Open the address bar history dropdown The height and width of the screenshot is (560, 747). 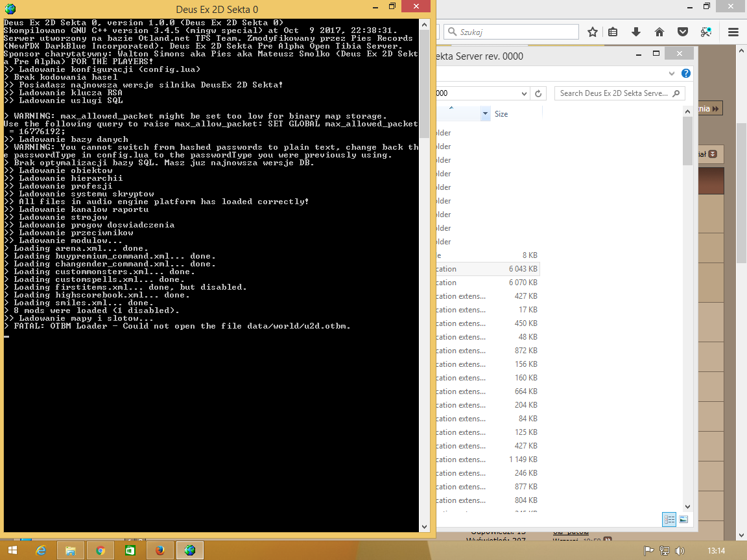pyautogui.click(x=525, y=93)
